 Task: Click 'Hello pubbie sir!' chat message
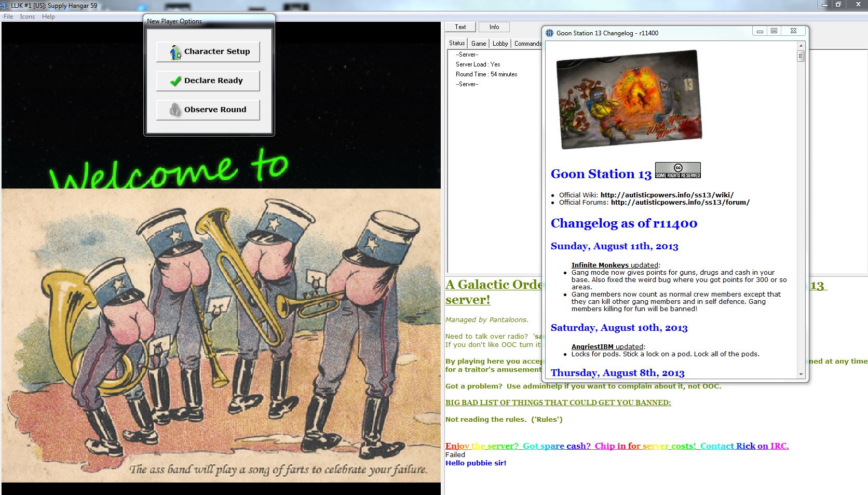click(x=476, y=463)
